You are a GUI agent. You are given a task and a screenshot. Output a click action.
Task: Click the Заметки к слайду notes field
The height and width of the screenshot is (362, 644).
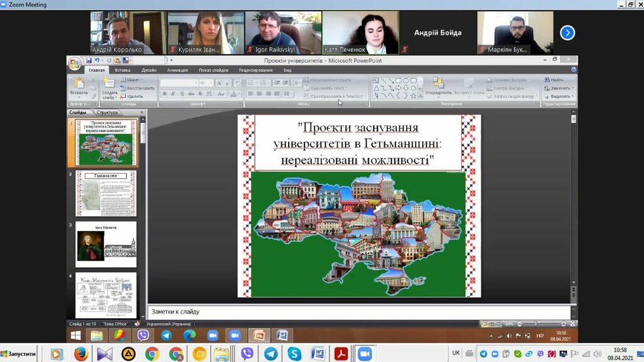pos(358,312)
